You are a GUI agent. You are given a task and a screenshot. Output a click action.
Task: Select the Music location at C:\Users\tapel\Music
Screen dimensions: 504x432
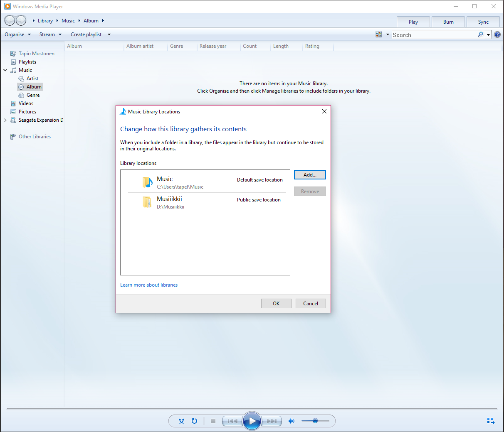click(x=207, y=183)
